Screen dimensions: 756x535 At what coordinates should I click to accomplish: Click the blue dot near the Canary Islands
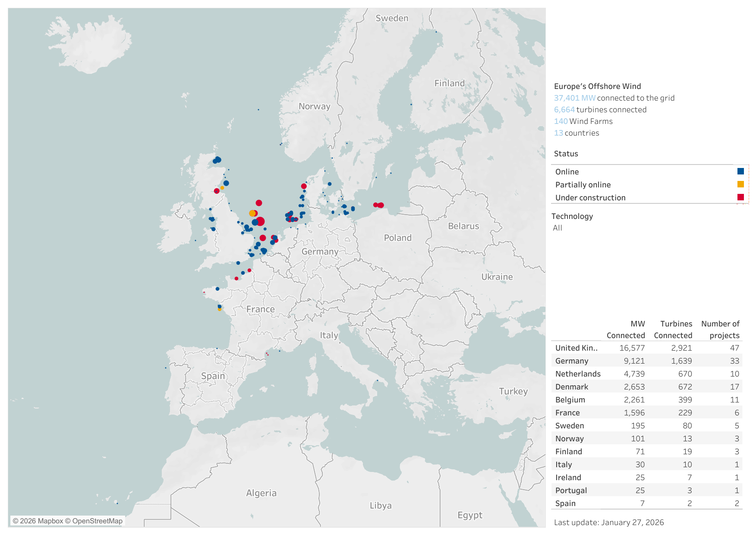tap(117, 503)
